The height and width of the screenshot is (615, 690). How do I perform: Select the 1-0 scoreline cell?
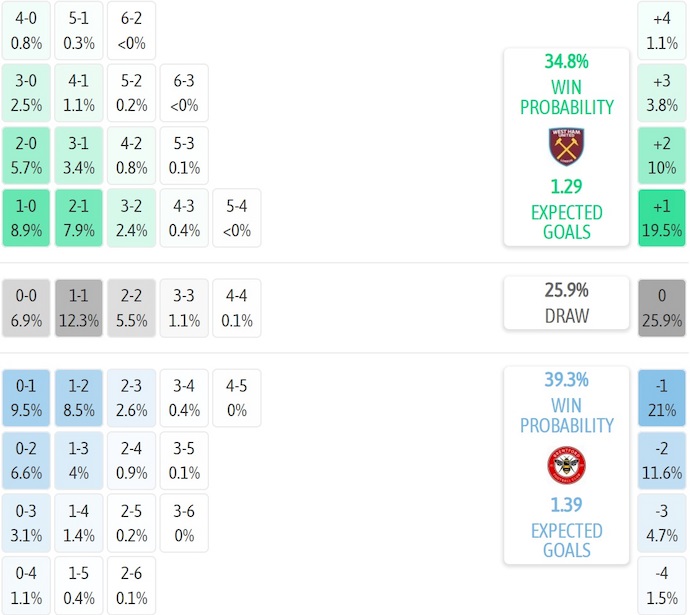pos(27,218)
